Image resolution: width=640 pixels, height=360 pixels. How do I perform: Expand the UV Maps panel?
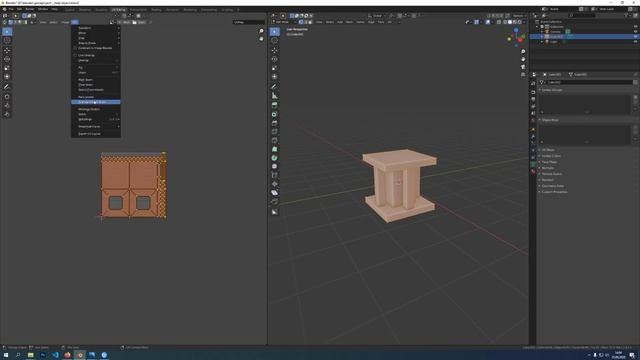pyautogui.click(x=548, y=150)
